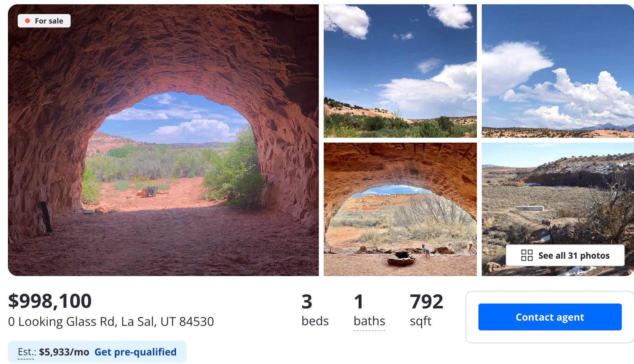Image resolution: width=634 pixels, height=364 pixels.
Task: Follow the Get pre-qualified link
Action: click(135, 352)
